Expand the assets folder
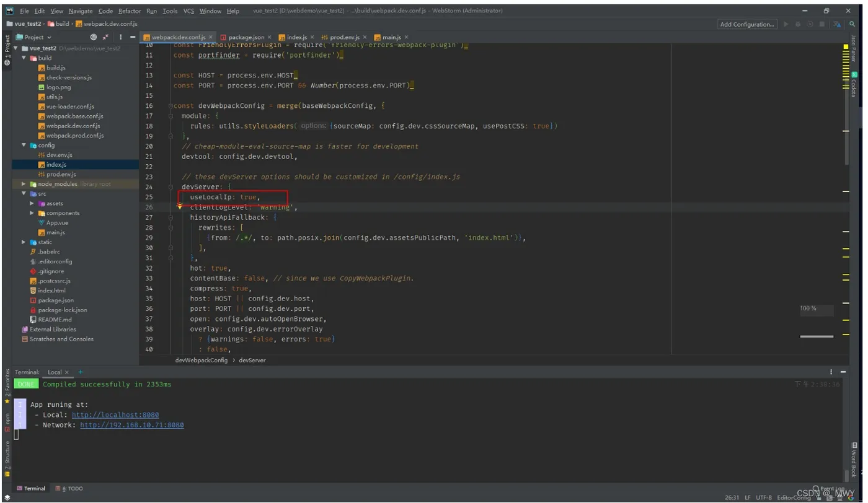Screen dimensions: 868x503 [x=32, y=203]
